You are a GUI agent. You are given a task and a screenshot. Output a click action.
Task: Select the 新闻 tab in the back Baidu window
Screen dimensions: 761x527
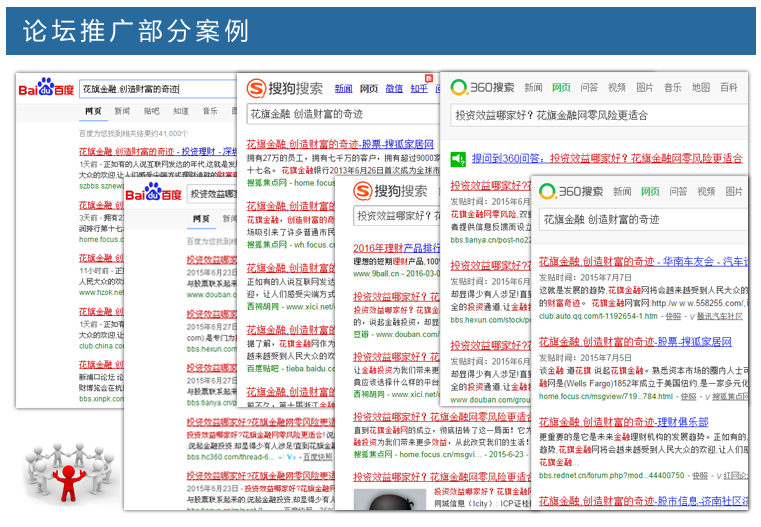[x=122, y=111]
